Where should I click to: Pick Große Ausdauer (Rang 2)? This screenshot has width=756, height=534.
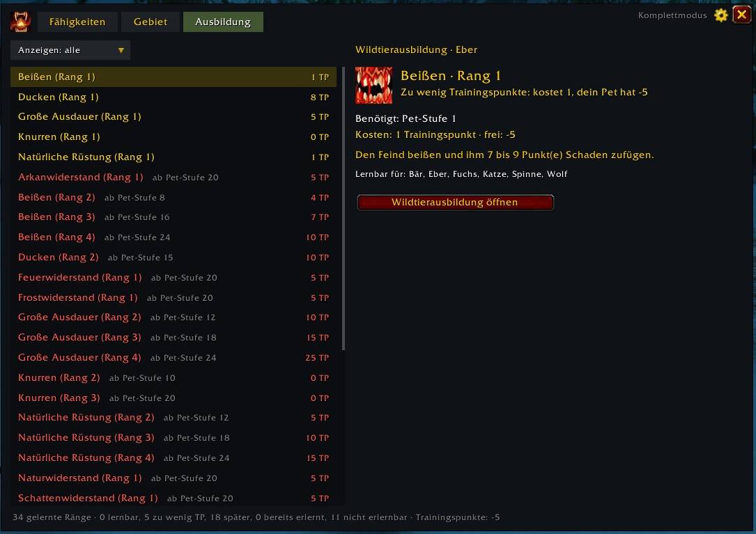(x=173, y=317)
